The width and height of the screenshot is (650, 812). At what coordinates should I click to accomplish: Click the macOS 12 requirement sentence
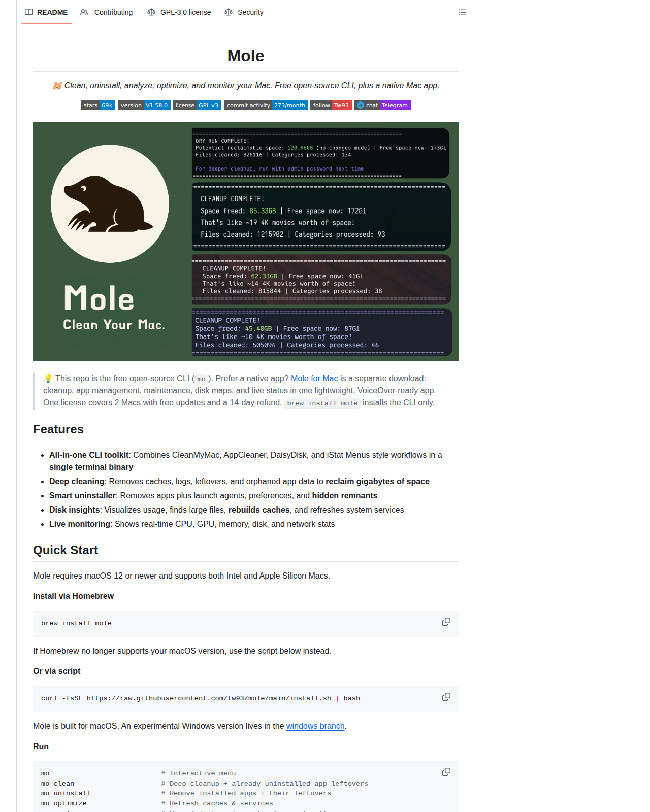[x=181, y=576]
